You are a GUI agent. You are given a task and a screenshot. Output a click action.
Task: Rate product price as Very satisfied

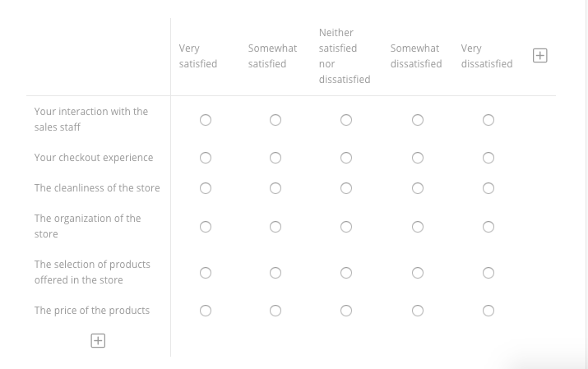(206, 311)
